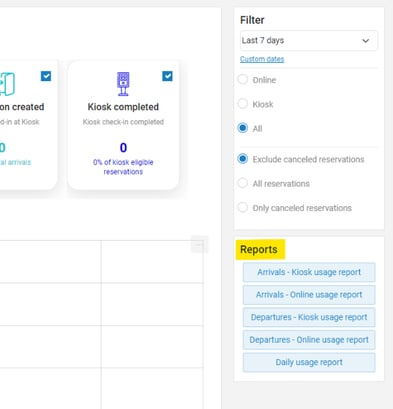This screenshot has width=393, height=409.
Task: Uncheck the created card checkbox
Action: point(46,76)
